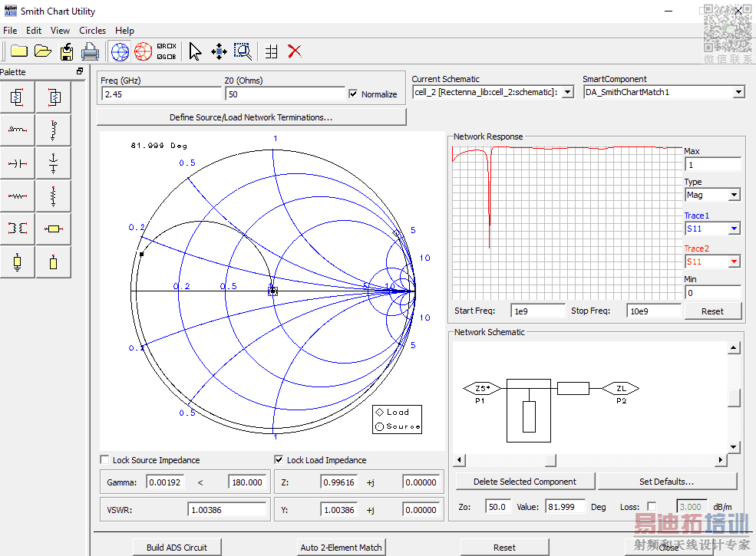Pick the series resistor from palette
Viewport: 756px width, 556px height.
click(x=17, y=196)
